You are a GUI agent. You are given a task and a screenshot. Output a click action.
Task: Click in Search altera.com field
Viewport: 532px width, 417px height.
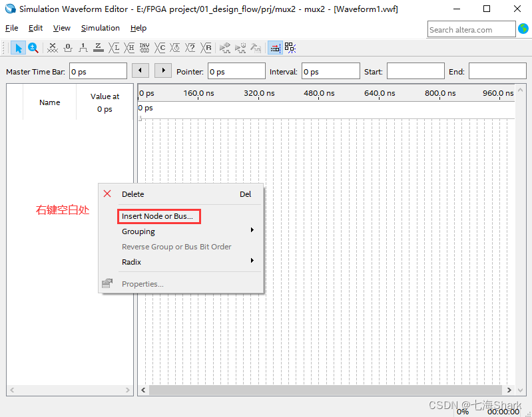coord(471,29)
